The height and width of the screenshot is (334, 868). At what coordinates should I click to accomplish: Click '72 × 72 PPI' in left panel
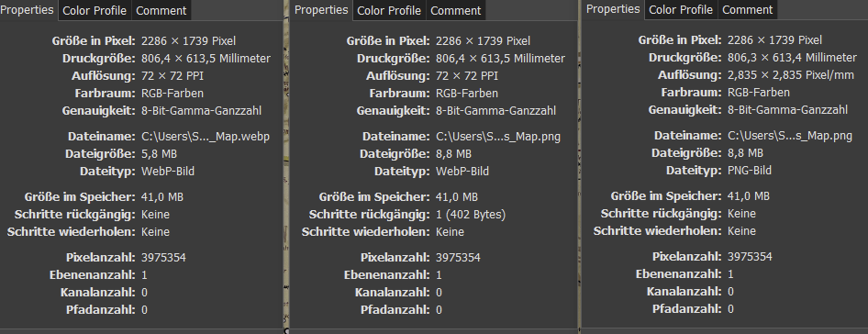[x=172, y=76]
